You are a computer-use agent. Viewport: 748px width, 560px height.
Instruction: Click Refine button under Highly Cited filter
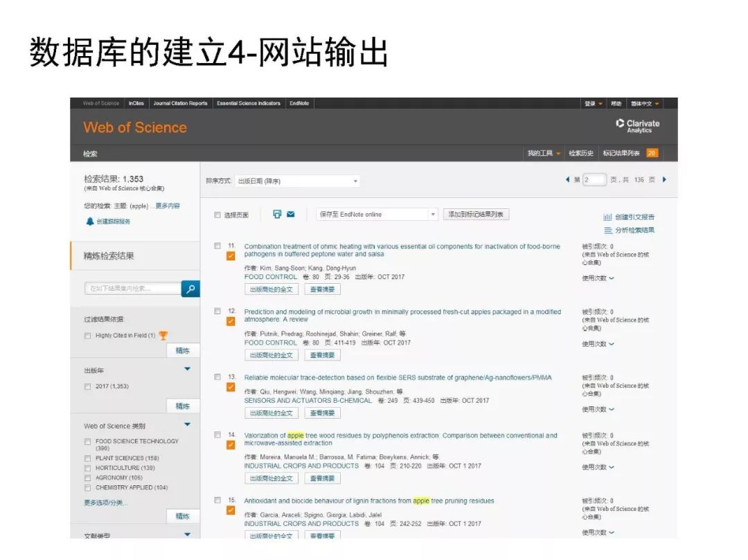(x=183, y=351)
